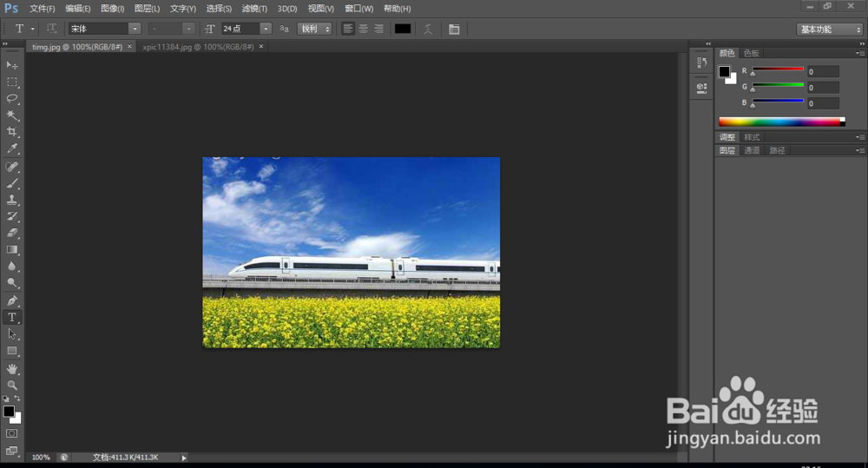The image size is (868, 468).
Task: Switch to the 通道 tab
Action: point(751,150)
